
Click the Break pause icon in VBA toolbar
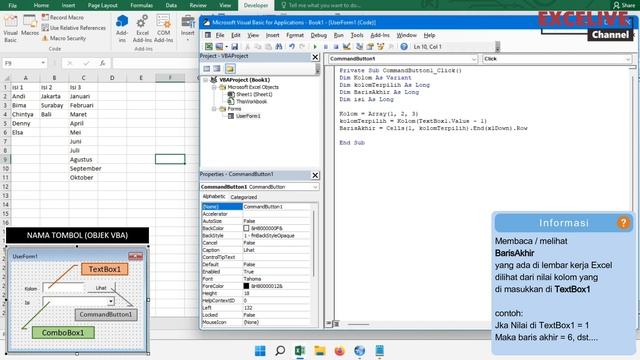coord(325,47)
